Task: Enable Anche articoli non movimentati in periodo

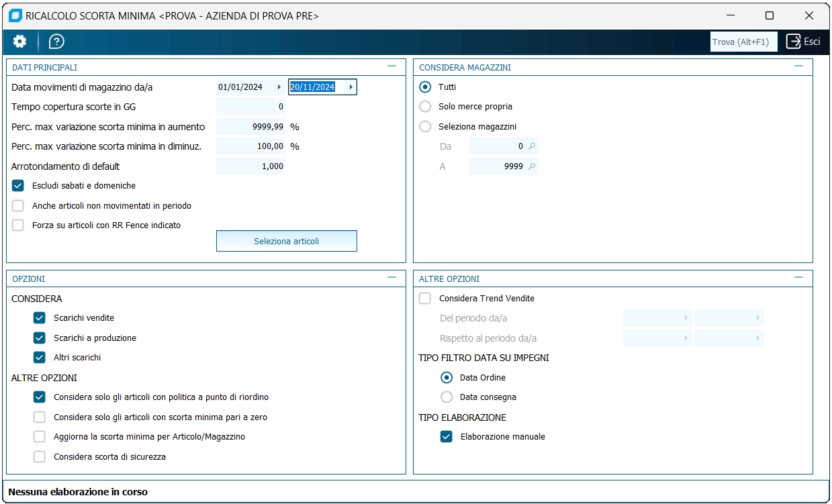Action: (x=18, y=206)
